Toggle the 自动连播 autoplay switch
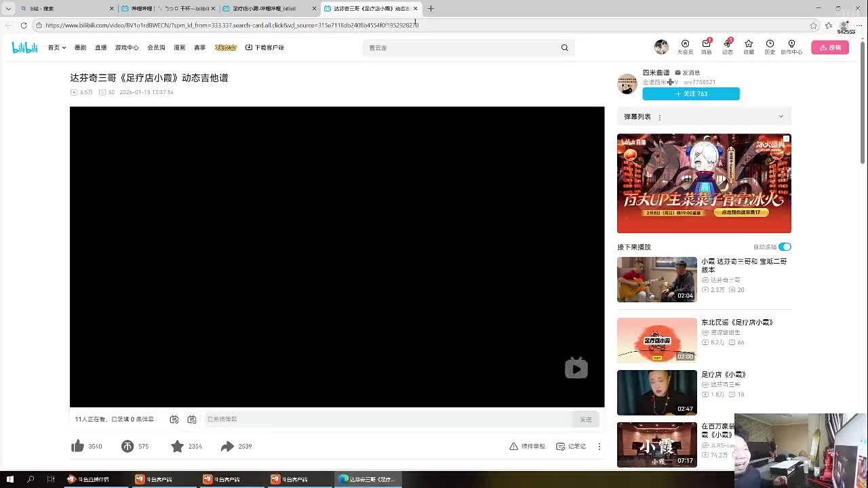This screenshot has height=488, width=868. coord(785,247)
